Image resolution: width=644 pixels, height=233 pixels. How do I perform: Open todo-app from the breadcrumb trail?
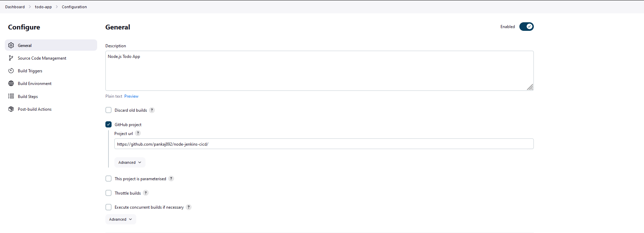click(43, 7)
